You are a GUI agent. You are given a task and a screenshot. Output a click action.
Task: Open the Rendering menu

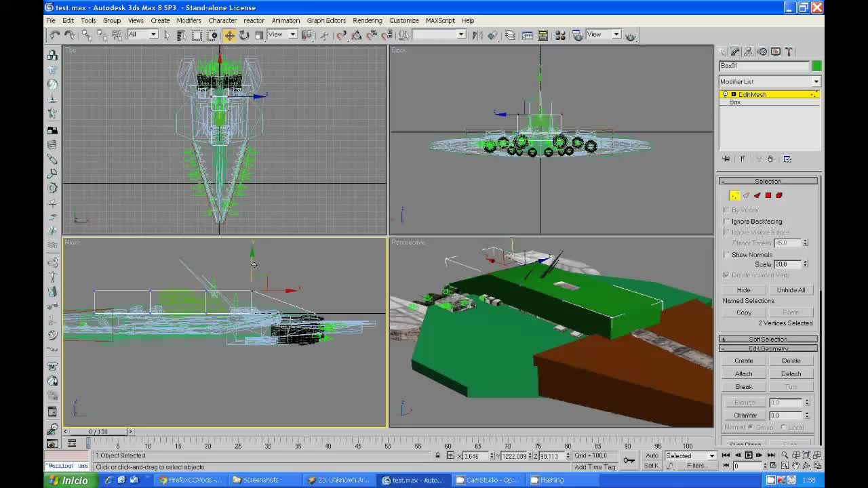click(368, 20)
